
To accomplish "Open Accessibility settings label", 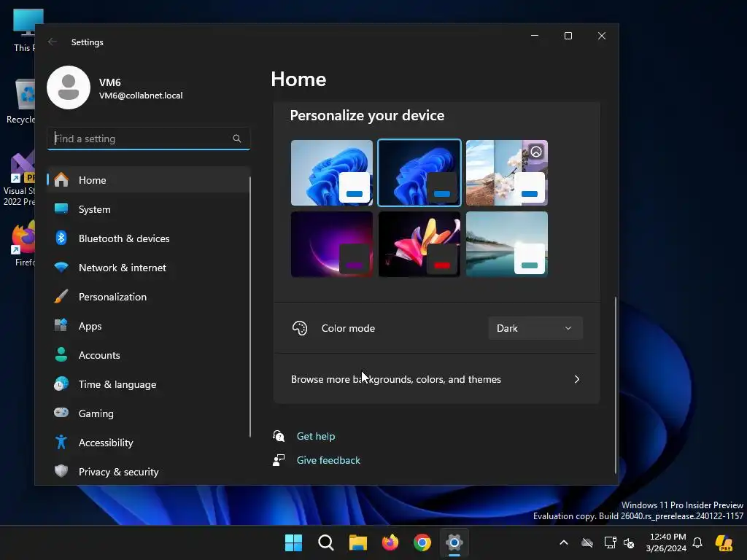I will (x=106, y=443).
